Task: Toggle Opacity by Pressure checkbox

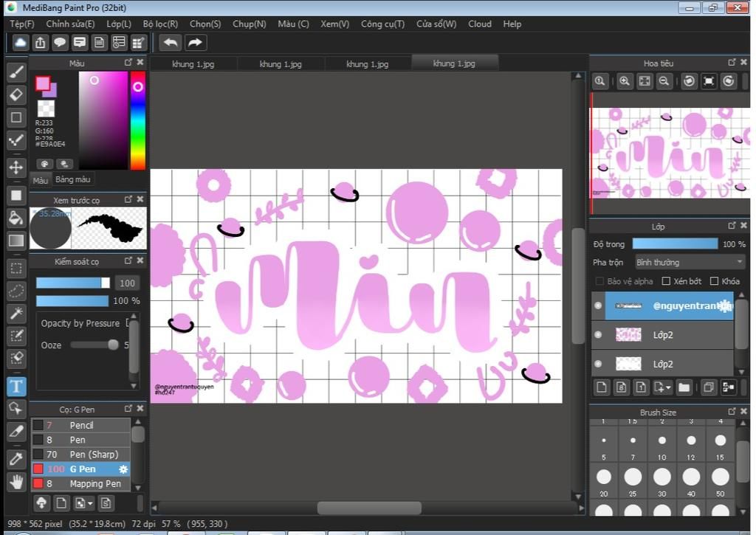Action: (127, 323)
